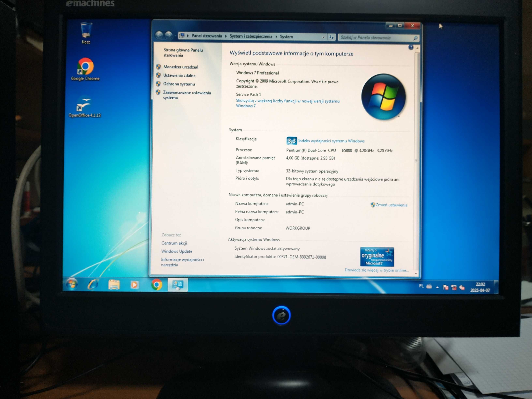The width and height of the screenshot is (532, 399).
Task: Open Informacje wydajności i narzędzia link
Action: (x=182, y=262)
